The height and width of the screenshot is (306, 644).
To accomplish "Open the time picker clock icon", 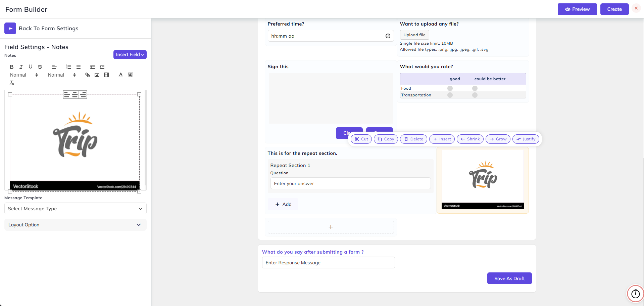I will [388, 36].
